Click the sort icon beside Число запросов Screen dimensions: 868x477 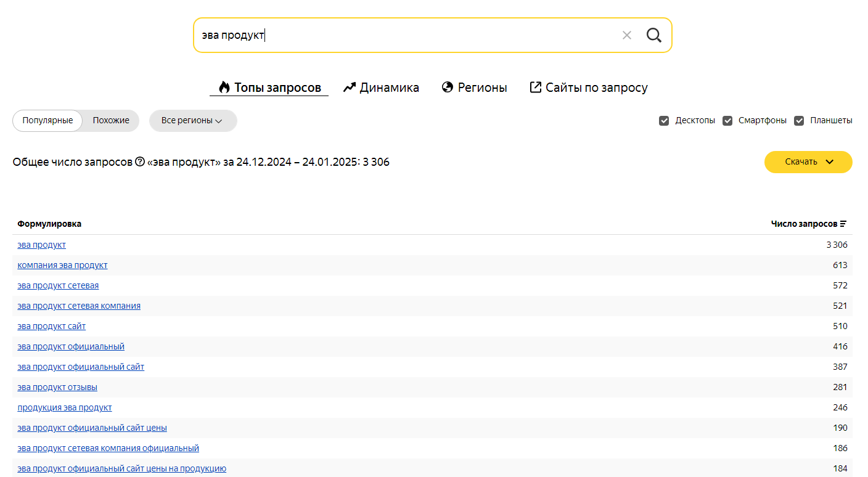pyautogui.click(x=843, y=224)
